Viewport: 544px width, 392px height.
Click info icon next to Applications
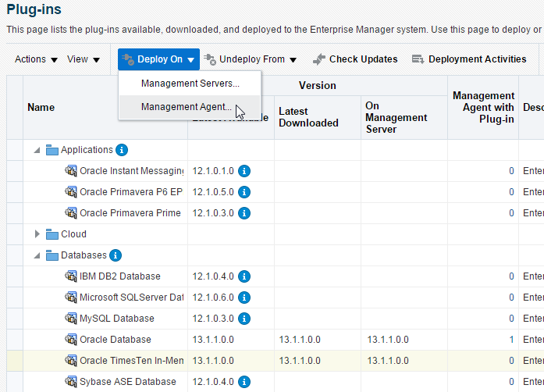122,150
